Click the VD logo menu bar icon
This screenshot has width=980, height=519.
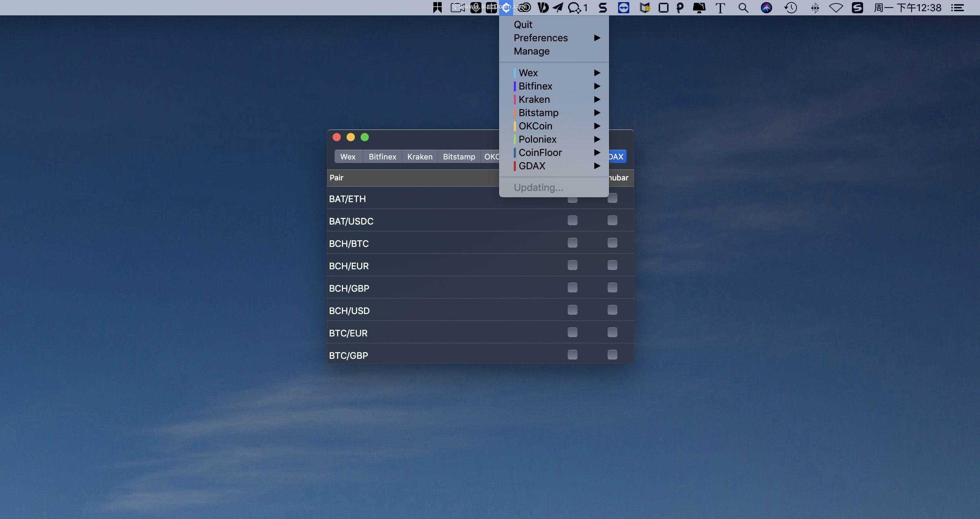click(x=543, y=8)
